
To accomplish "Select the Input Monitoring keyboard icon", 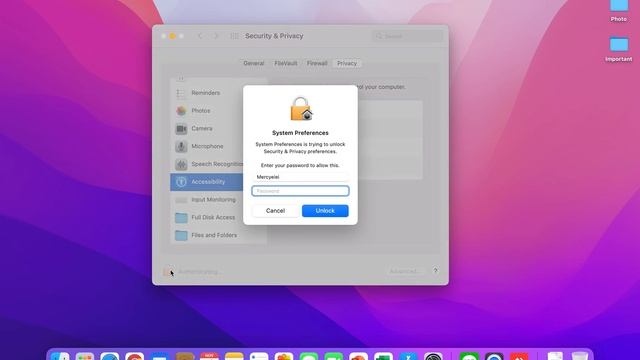I will (181, 200).
